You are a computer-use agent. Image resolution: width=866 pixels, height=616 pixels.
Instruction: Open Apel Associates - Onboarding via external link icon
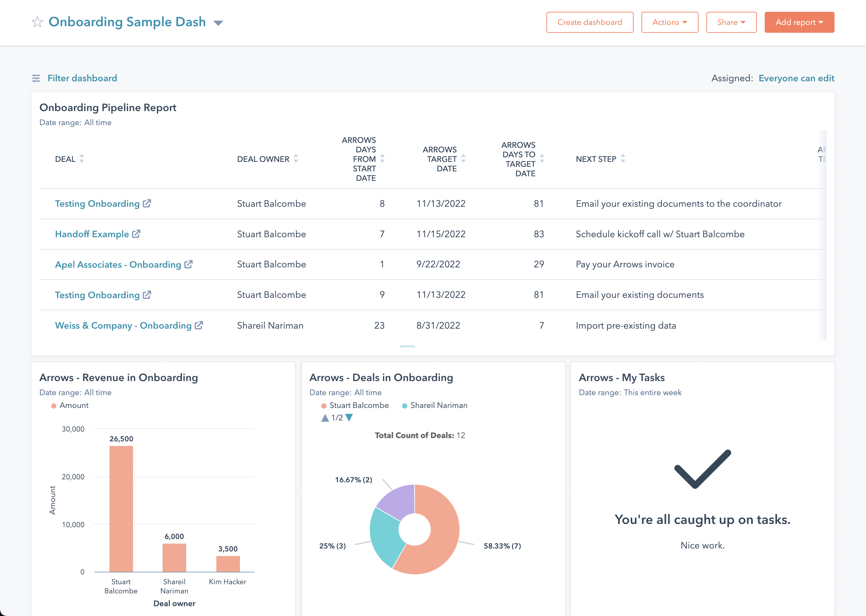[189, 264]
